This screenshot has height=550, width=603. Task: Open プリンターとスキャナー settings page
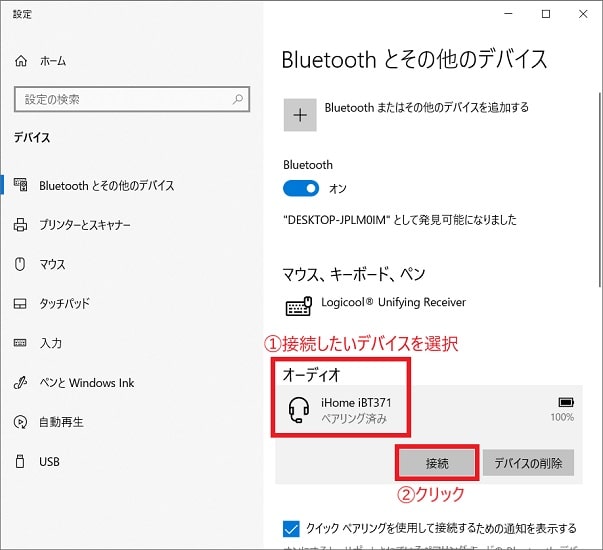pyautogui.click(x=85, y=225)
